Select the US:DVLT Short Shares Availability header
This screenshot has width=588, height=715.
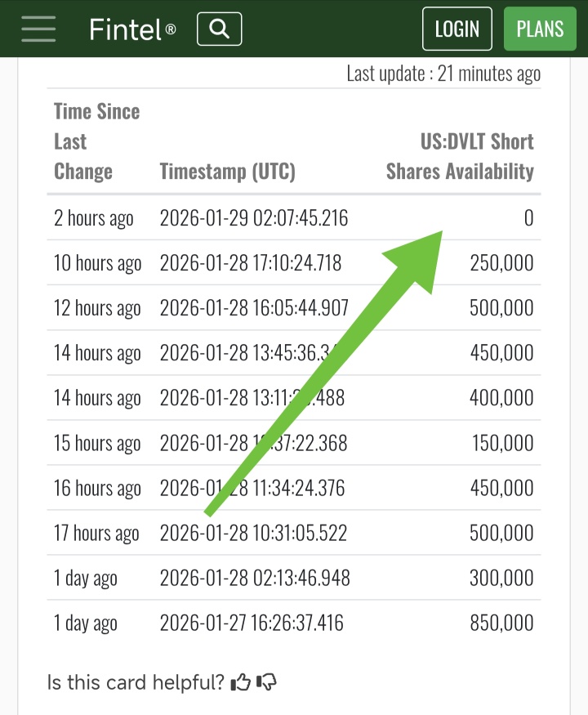[460, 156]
